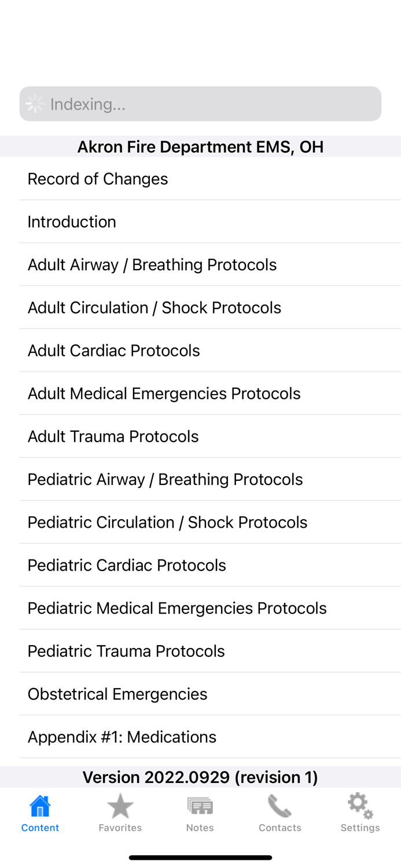Open Pediatric Trauma Protocols
Viewport: 401px width, 868px height.
[126, 650]
